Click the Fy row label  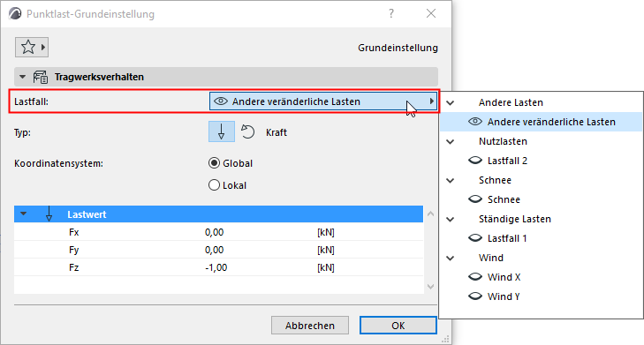(74, 250)
